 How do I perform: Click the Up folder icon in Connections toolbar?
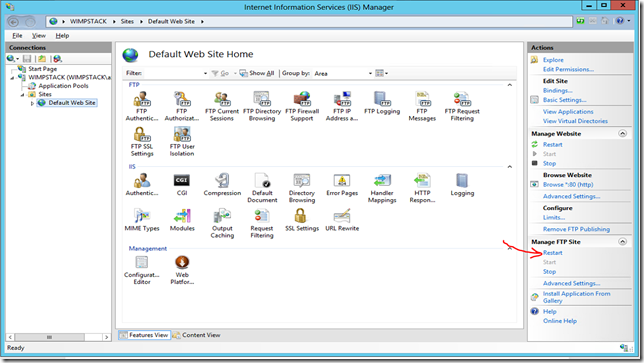(x=42, y=59)
